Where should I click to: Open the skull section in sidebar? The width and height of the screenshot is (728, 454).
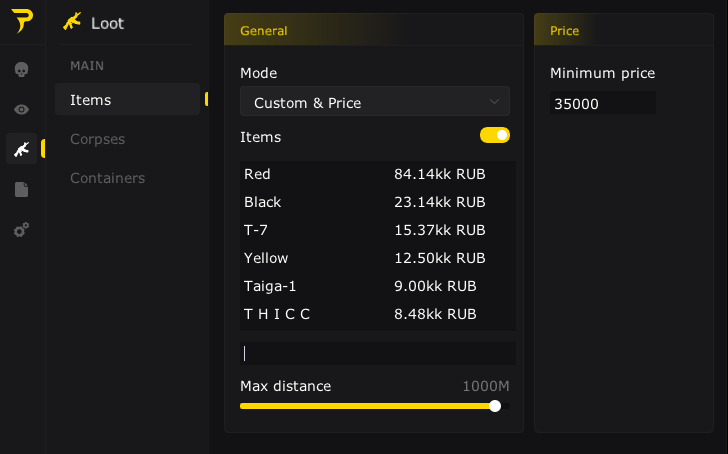click(x=21, y=69)
